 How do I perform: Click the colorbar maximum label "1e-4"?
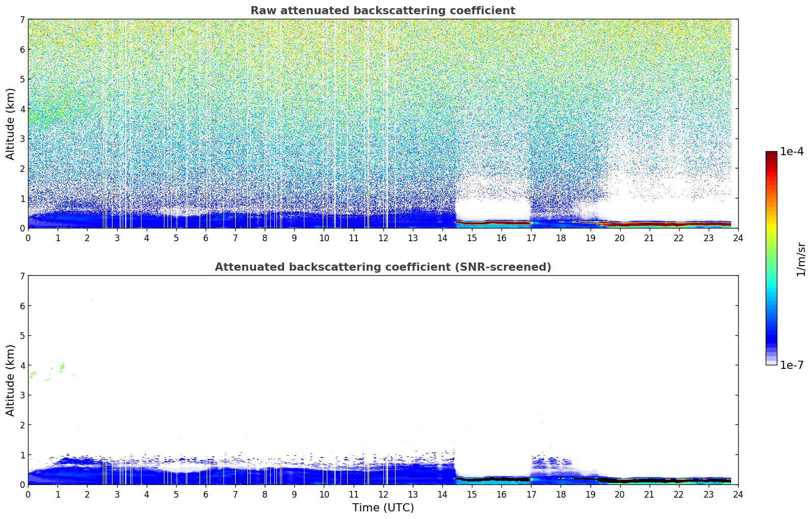tap(791, 152)
